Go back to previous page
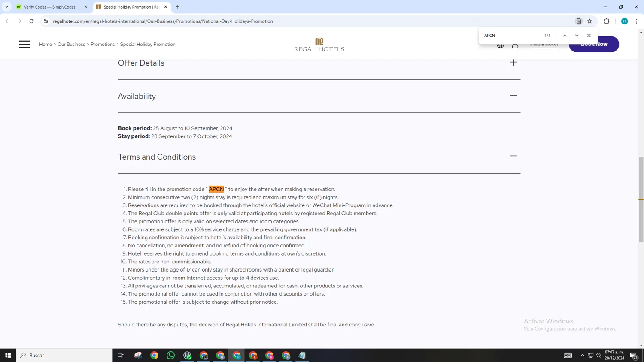This screenshot has width=644, height=362. [7, 21]
